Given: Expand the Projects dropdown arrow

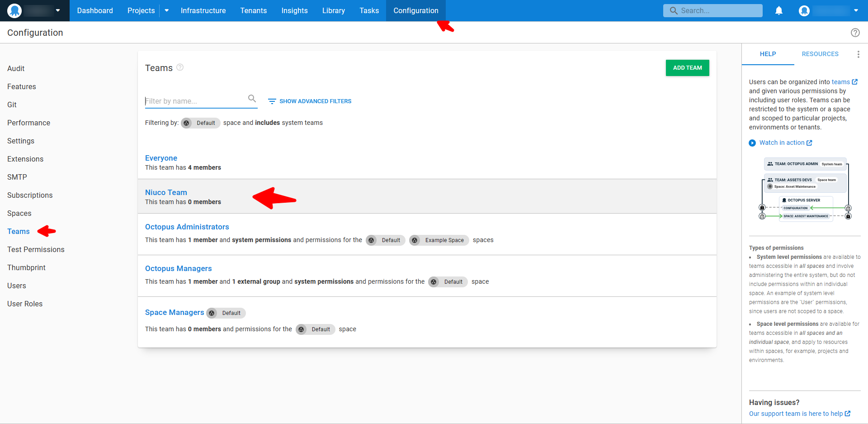Looking at the screenshot, I should point(167,10).
